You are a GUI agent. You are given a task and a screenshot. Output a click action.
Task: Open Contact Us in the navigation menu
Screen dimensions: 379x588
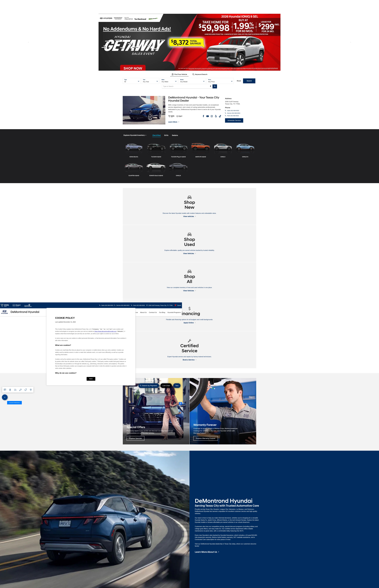[x=153, y=312]
